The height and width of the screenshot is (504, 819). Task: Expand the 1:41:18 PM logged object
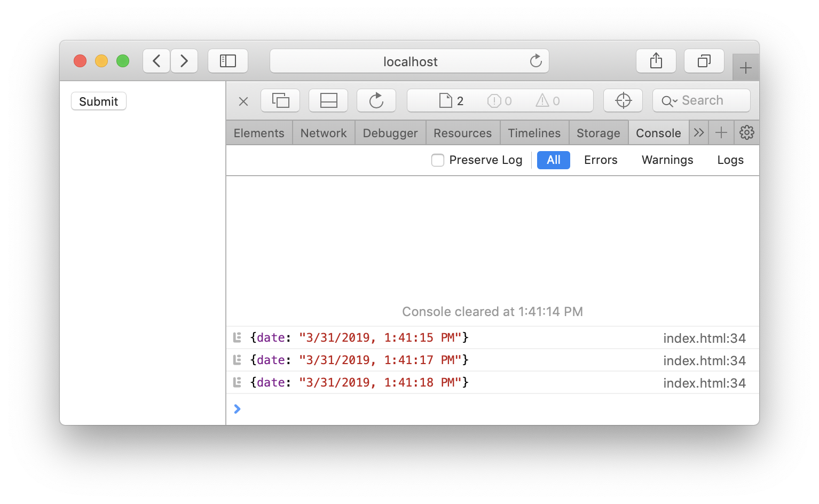click(238, 382)
